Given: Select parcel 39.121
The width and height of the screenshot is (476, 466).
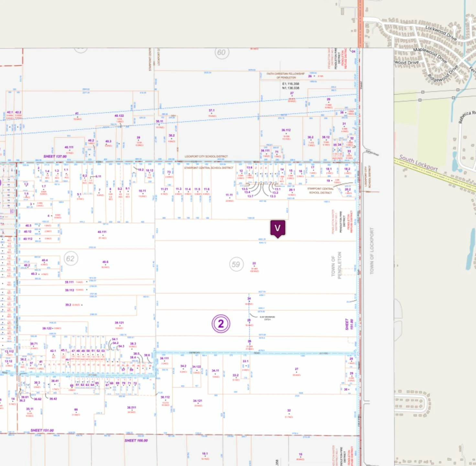Looking at the screenshot, I should (x=119, y=323).
